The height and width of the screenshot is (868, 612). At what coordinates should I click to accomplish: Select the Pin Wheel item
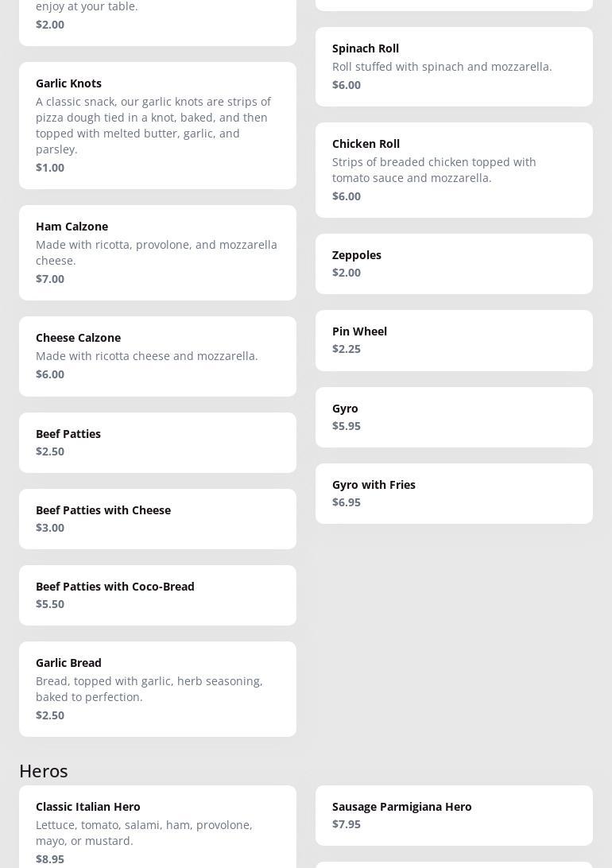pos(454,339)
